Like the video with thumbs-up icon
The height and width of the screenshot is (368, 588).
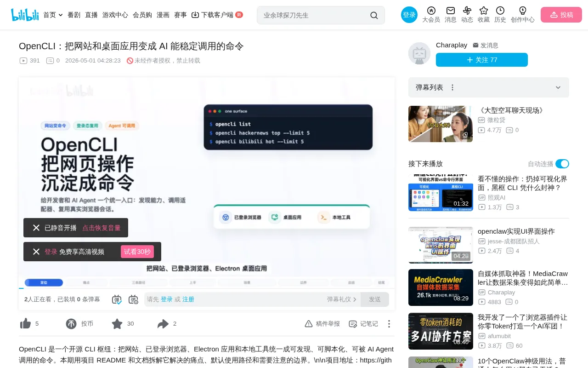click(x=25, y=324)
